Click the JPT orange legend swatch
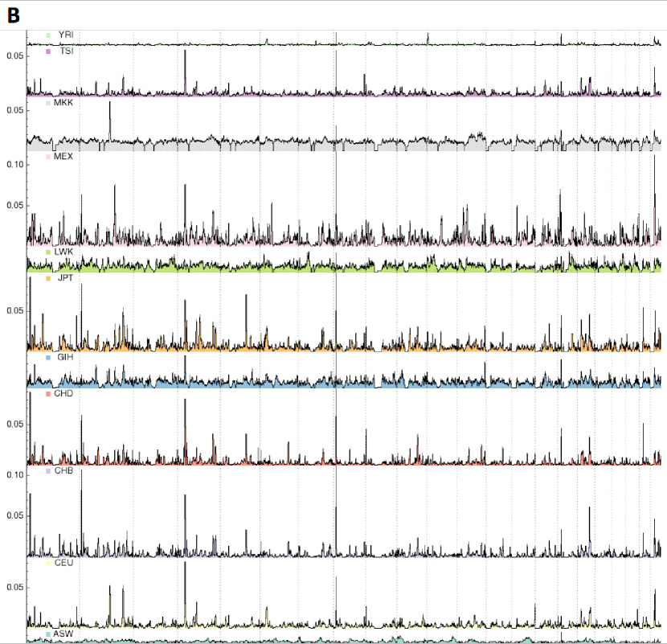 (48, 278)
